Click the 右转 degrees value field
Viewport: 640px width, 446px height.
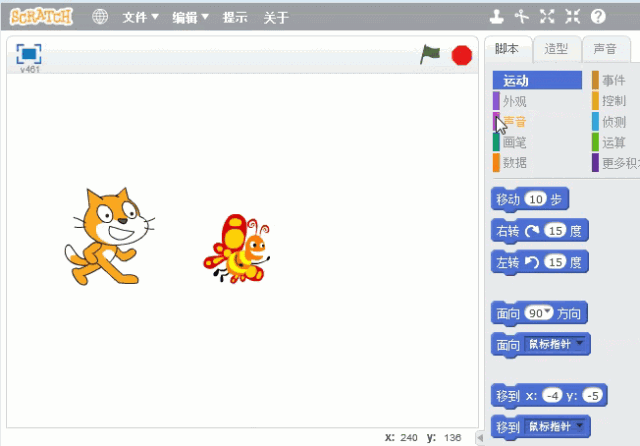click(x=556, y=231)
